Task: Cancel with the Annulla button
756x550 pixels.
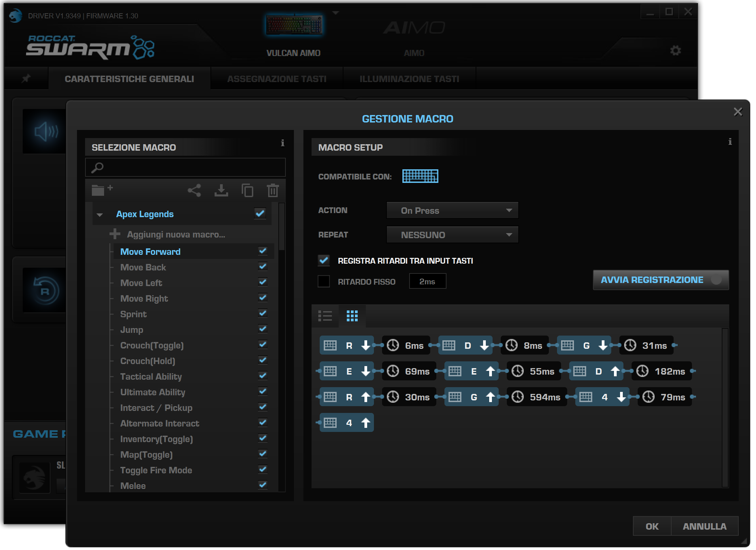Action: tap(705, 526)
